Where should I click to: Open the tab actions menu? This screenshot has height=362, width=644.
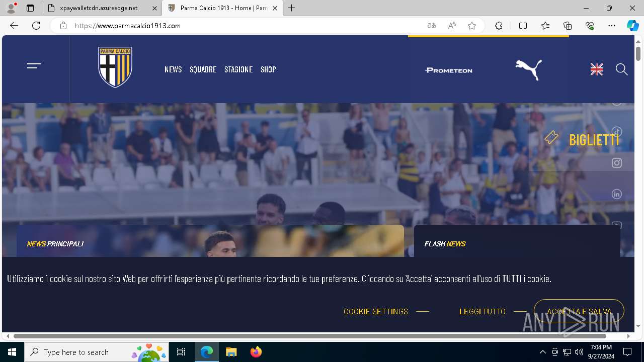(x=30, y=8)
